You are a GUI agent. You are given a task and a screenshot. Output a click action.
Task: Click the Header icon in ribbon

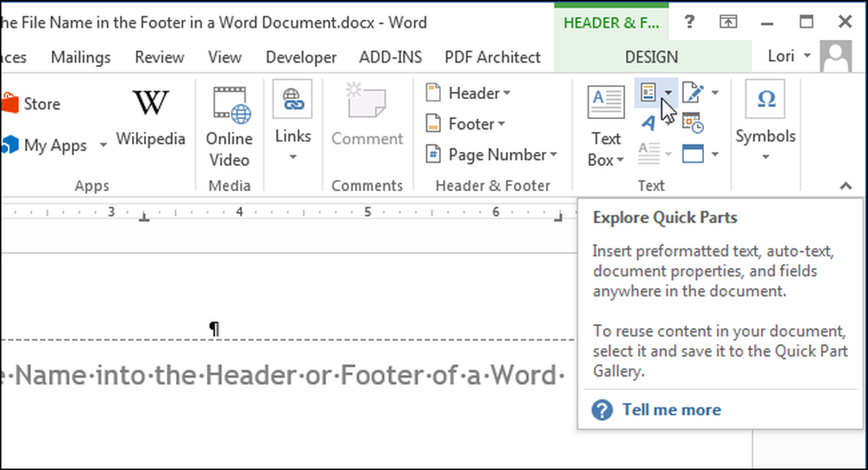(433, 93)
